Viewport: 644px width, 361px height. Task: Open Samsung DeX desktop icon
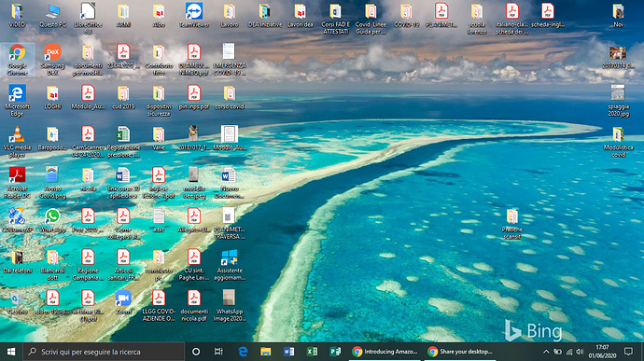coord(52,60)
